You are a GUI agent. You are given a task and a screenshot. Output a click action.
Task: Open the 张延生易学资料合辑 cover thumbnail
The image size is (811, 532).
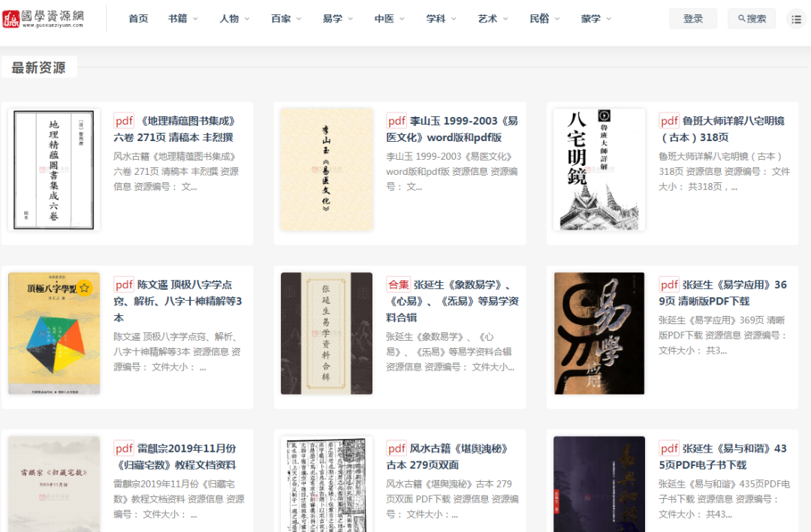point(327,333)
